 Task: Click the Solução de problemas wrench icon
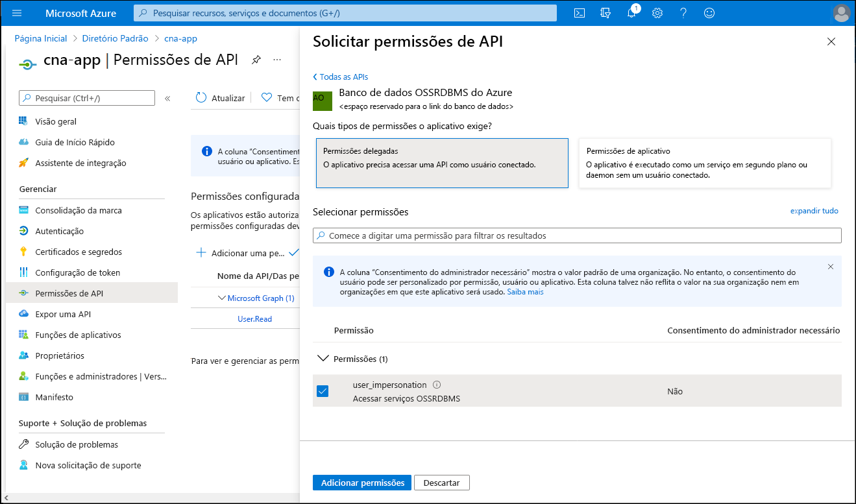pos(24,444)
